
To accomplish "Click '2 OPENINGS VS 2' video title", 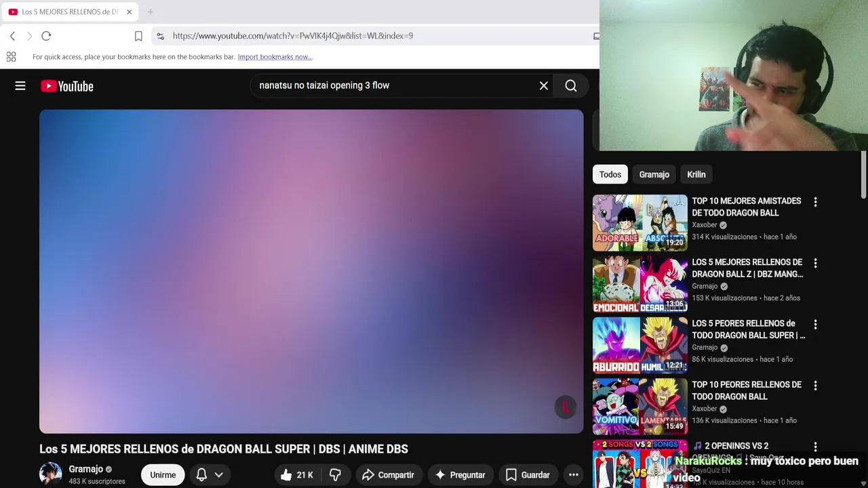I will point(736,446).
